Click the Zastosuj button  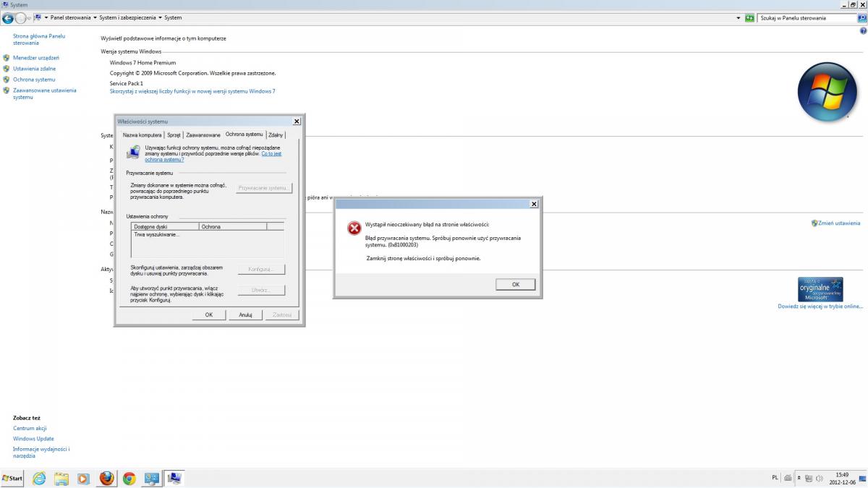click(282, 314)
